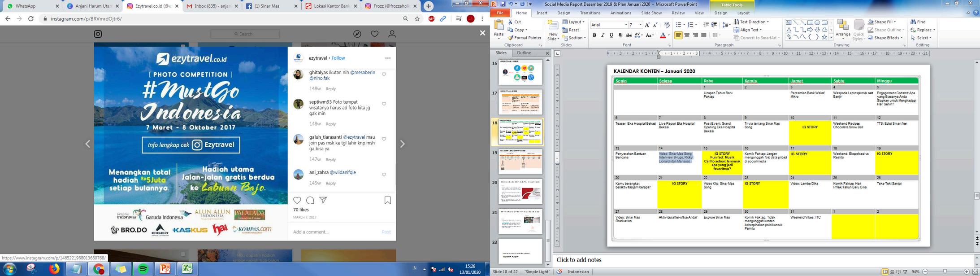Image resolution: width=980 pixels, height=276 pixels.
Task: Select the Text Box shape in shapes gallery
Action: (x=789, y=22)
